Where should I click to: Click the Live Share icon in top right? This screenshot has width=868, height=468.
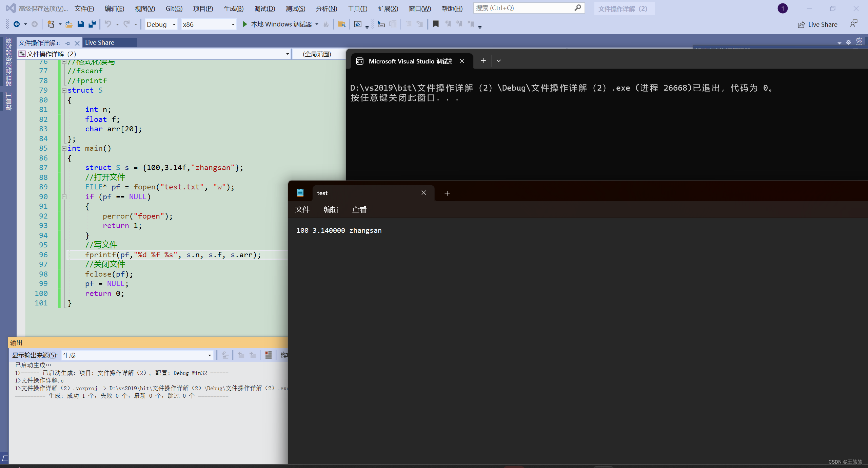click(x=801, y=24)
